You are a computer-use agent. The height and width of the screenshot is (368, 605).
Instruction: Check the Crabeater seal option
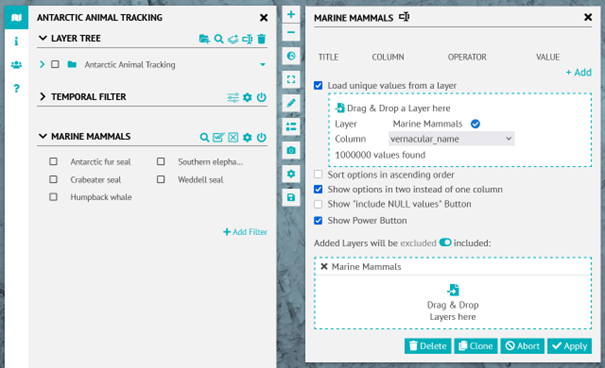[x=53, y=179]
